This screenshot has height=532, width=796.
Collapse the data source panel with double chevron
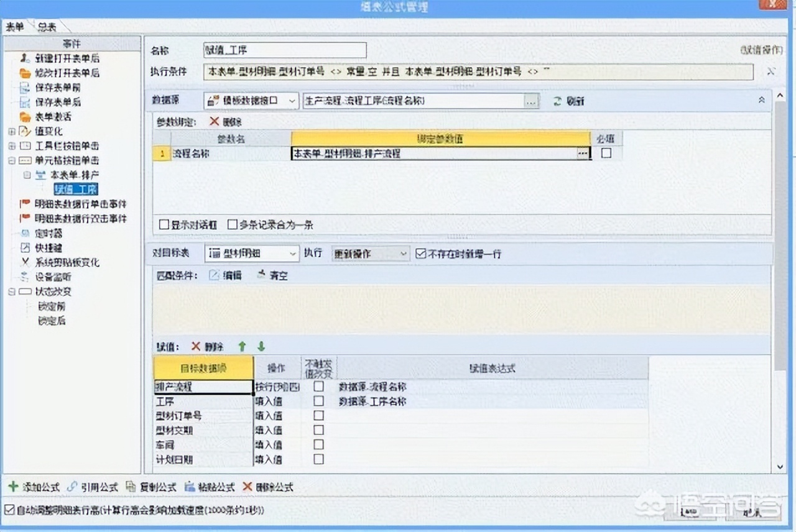[x=761, y=100]
